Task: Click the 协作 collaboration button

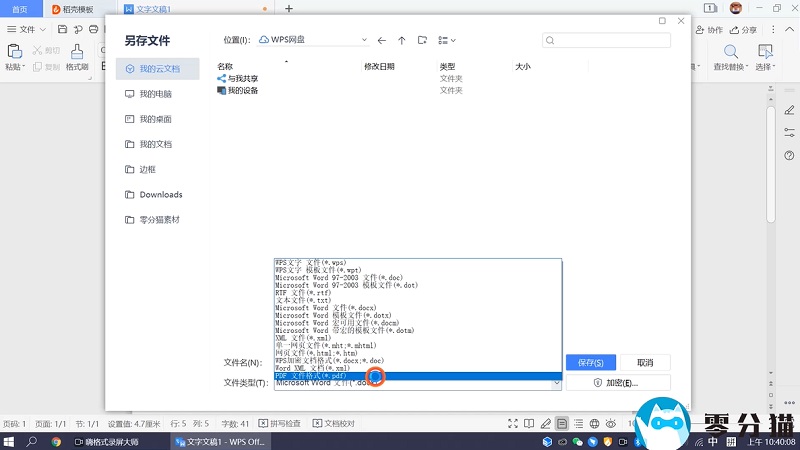Action: [709, 30]
